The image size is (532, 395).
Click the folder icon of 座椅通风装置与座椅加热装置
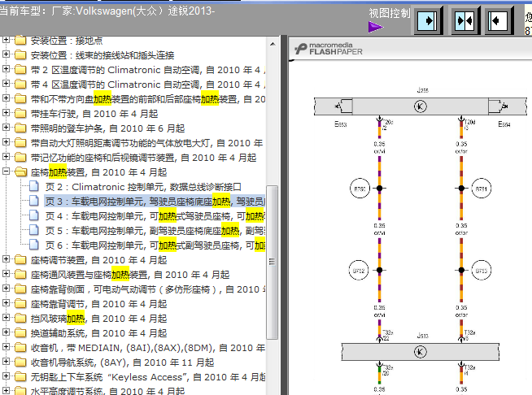(x=20, y=274)
